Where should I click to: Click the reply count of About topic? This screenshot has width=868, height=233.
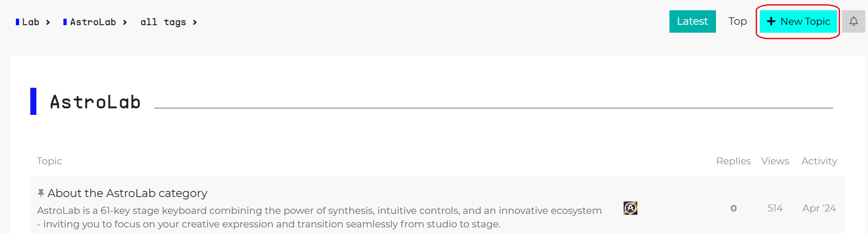(x=733, y=208)
